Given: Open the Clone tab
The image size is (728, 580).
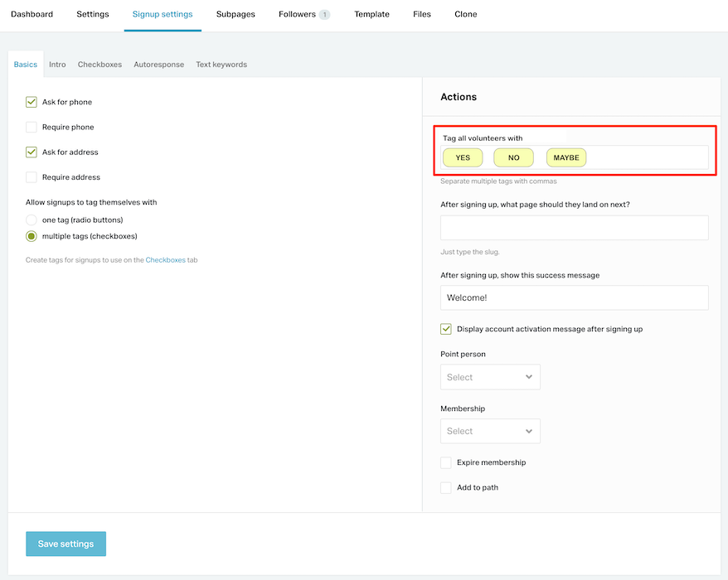Looking at the screenshot, I should click(x=466, y=14).
